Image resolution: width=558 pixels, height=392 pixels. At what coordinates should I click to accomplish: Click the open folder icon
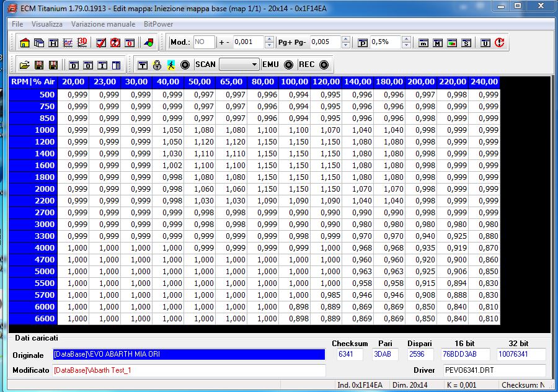tap(25, 65)
